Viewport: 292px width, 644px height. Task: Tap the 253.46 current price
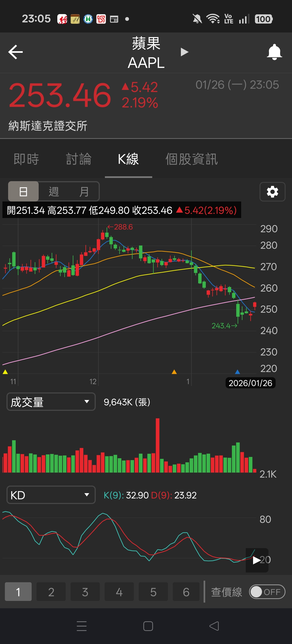point(60,95)
